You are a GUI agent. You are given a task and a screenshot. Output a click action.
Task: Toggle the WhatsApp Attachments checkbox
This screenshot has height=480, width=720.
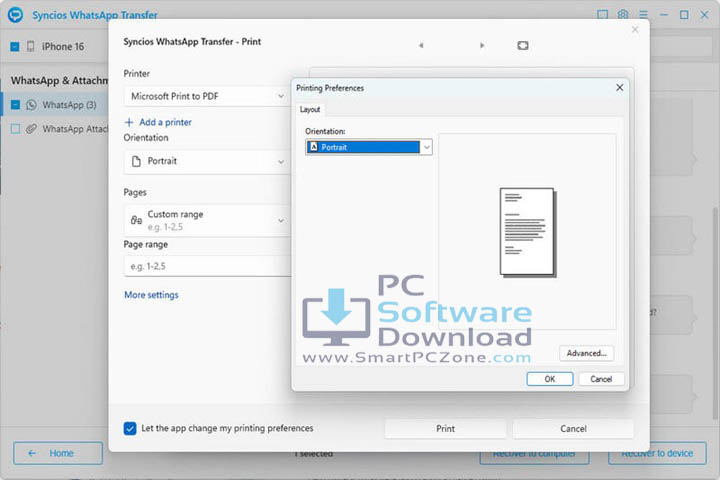coord(15,129)
